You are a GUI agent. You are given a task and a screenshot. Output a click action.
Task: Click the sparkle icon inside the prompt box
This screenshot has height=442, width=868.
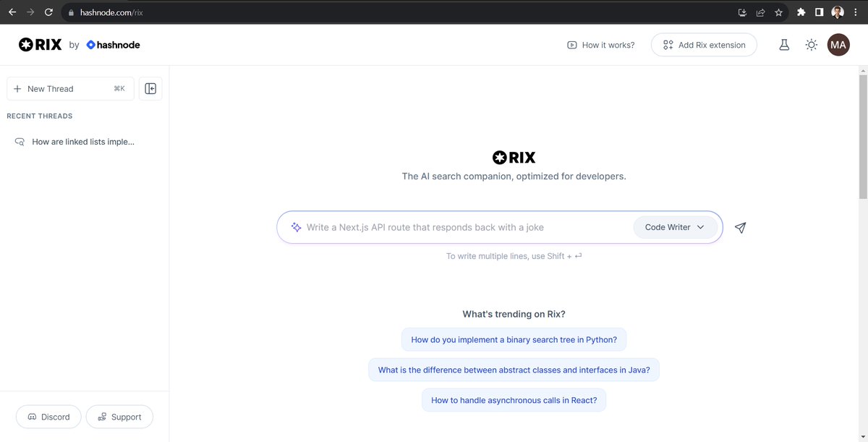296,226
